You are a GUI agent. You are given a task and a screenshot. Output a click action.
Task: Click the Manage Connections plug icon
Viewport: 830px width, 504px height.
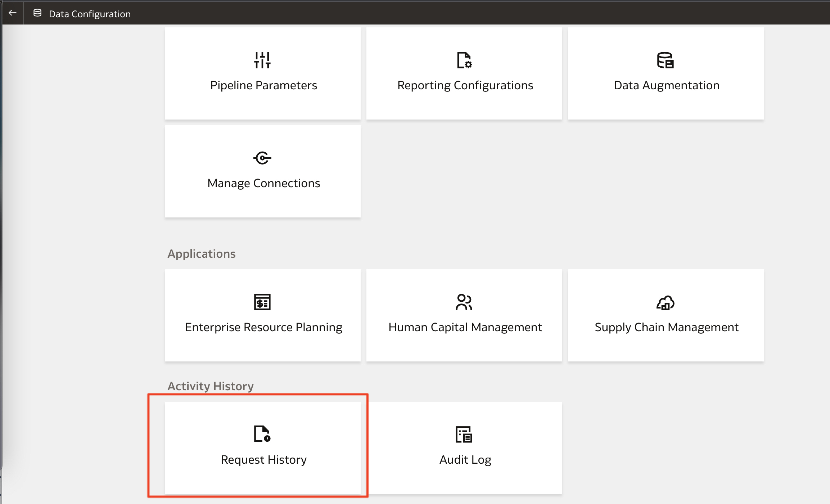point(262,158)
